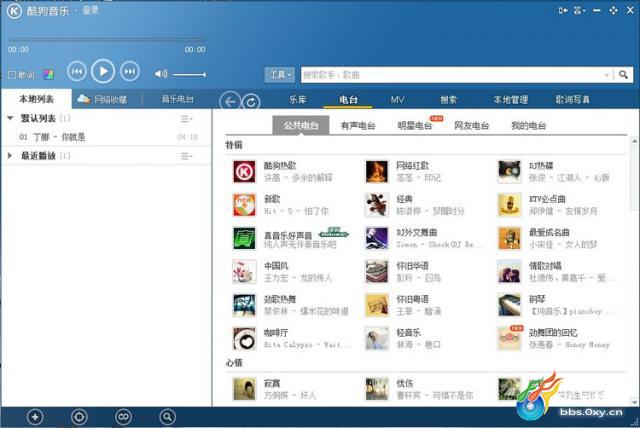
Task: Play the 咖啡厅 coffee station icon
Action: (244, 339)
